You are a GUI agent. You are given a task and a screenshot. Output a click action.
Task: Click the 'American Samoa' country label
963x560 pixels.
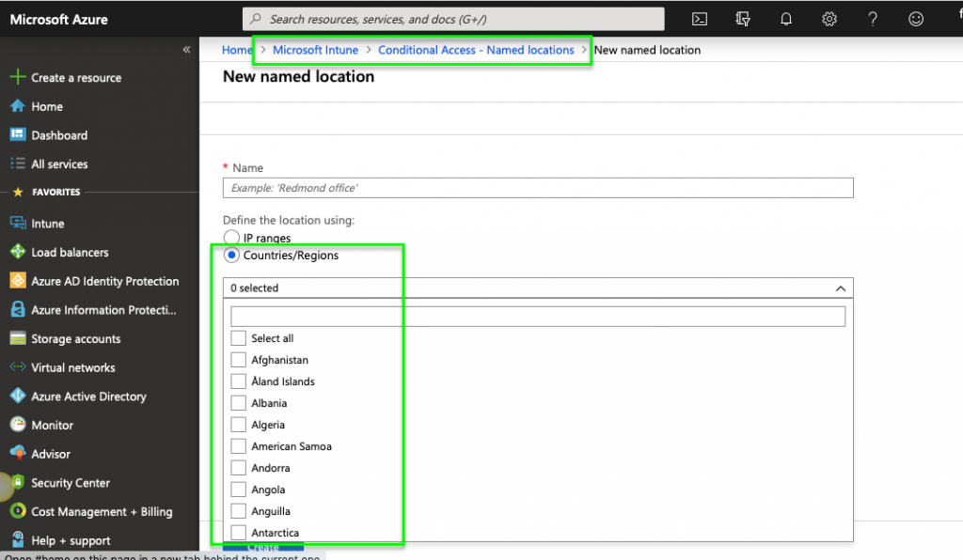292,446
